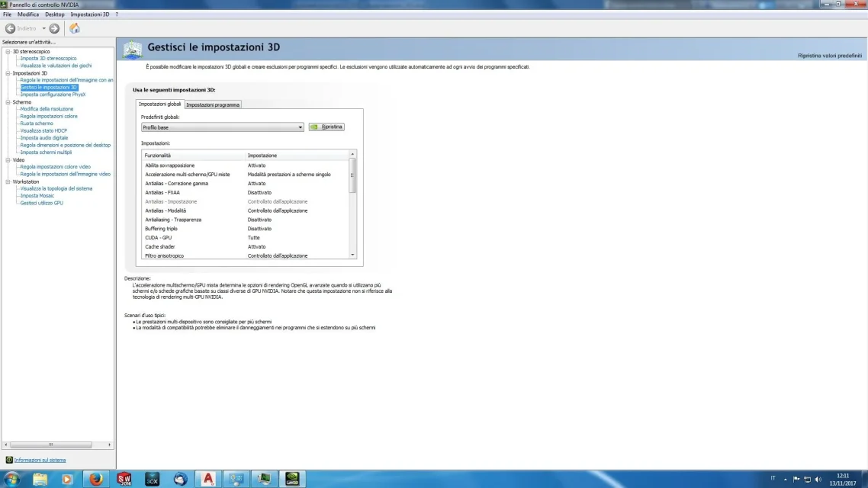Click the Indietro back arrow icon
This screenshot has width=868, height=488.
click(10, 28)
